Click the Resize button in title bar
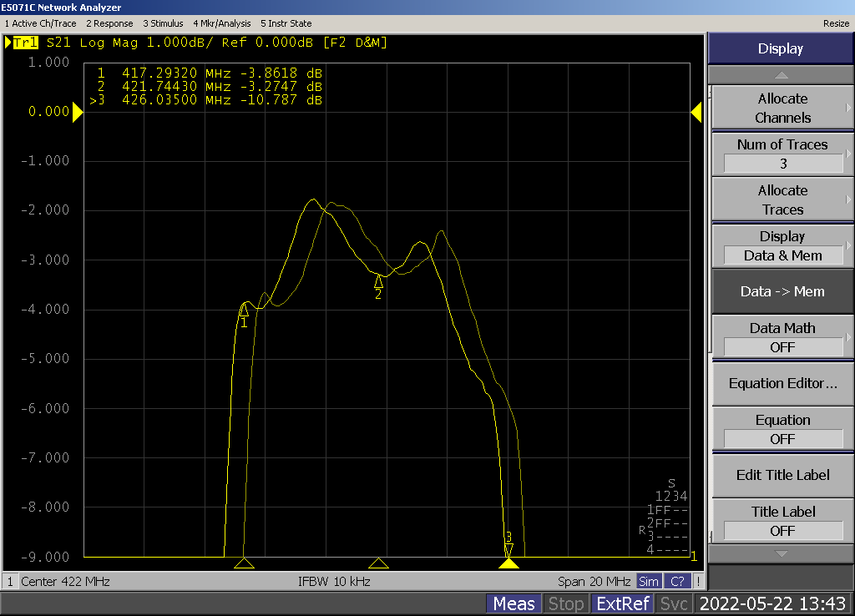Image resolution: width=855 pixels, height=616 pixels. [836, 23]
